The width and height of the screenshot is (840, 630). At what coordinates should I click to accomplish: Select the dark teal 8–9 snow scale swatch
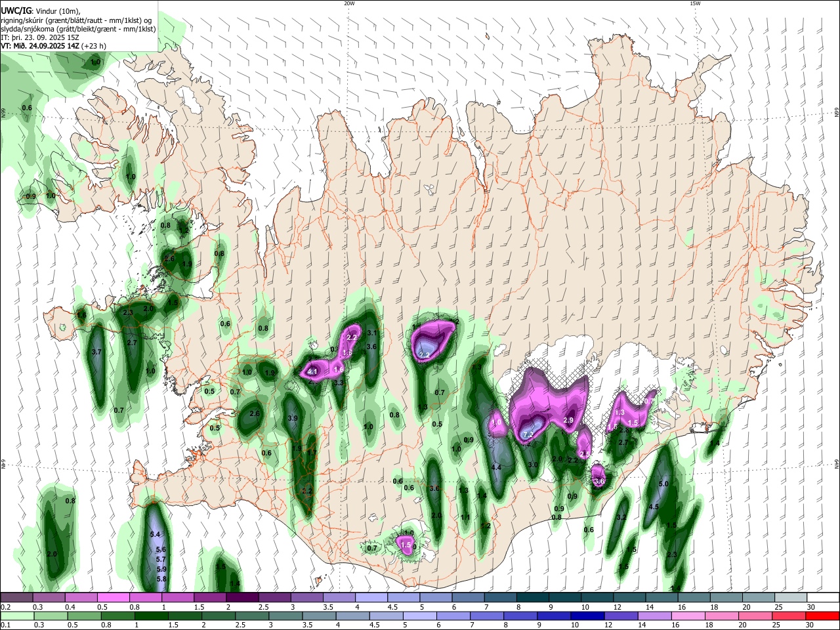pyautogui.click(x=532, y=598)
